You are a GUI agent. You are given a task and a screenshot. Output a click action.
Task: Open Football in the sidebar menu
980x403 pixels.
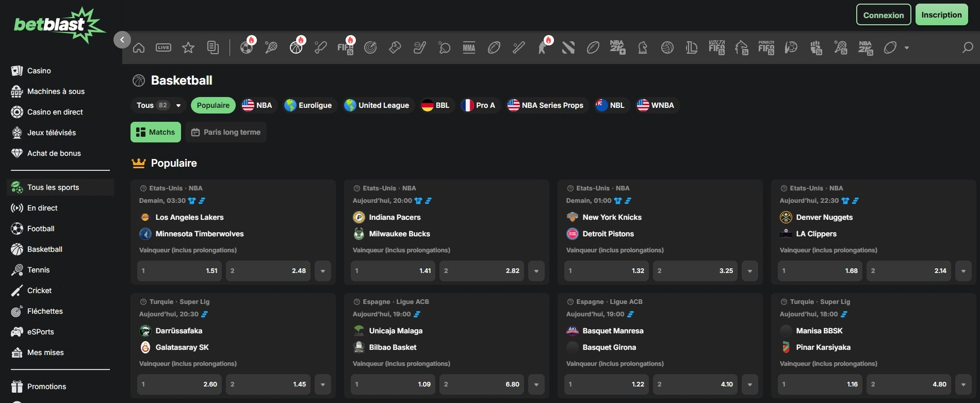click(41, 229)
